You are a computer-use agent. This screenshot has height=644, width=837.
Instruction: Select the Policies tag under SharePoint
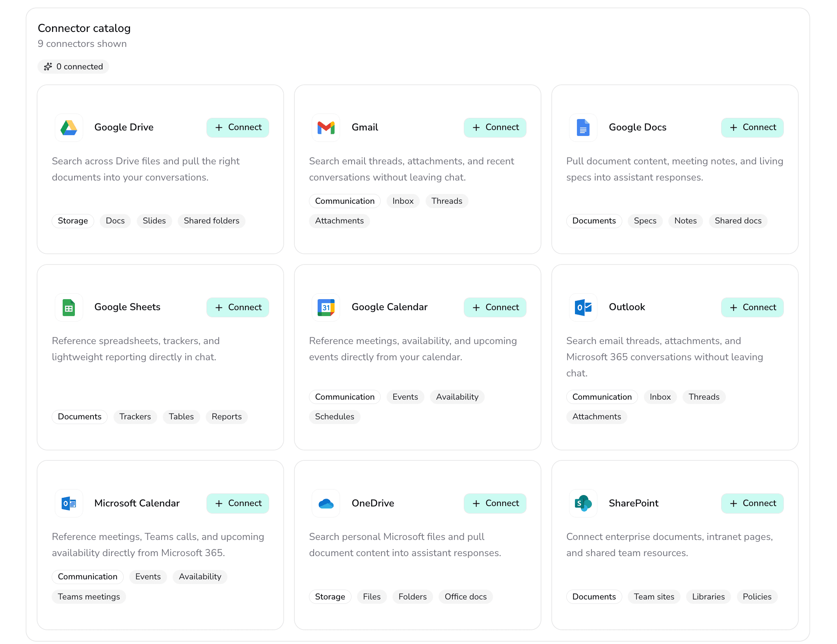(x=757, y=597)
